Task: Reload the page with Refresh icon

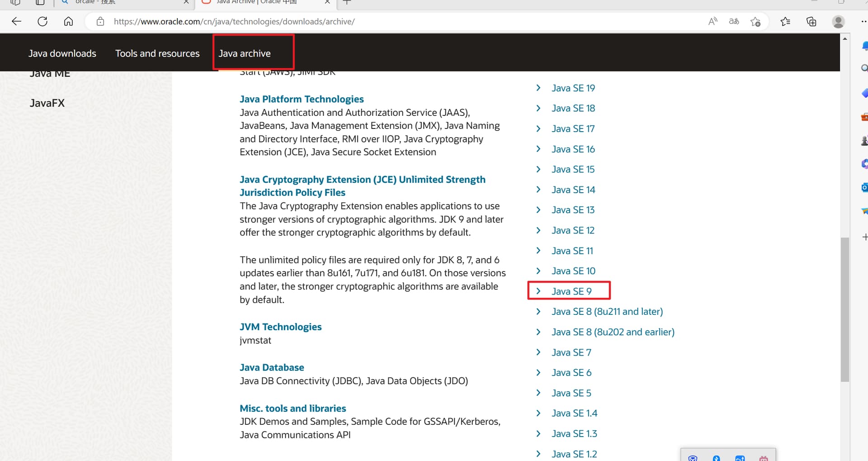Action: [x=42, y=21]
